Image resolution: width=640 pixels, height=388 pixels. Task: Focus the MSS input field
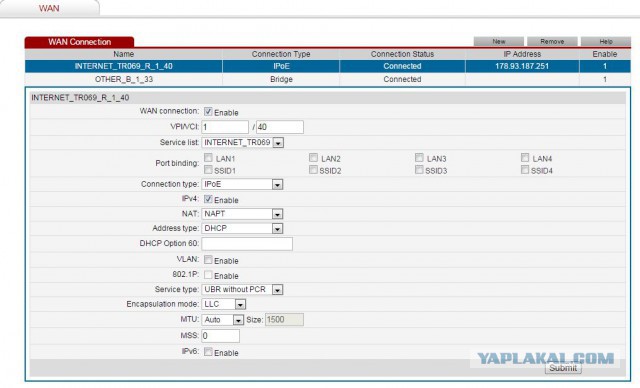(220, 336)
